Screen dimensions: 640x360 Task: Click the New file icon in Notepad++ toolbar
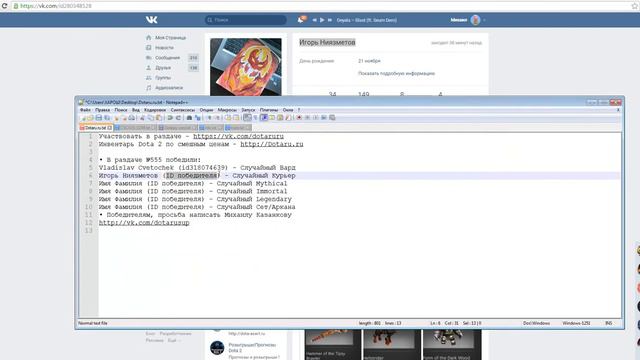tap(83, 118)
